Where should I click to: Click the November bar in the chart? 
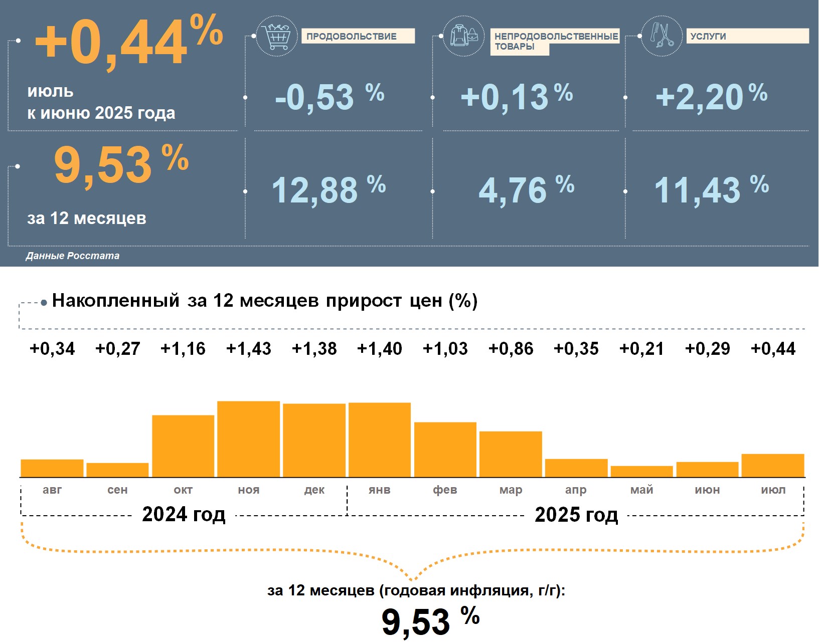point(249,439)
